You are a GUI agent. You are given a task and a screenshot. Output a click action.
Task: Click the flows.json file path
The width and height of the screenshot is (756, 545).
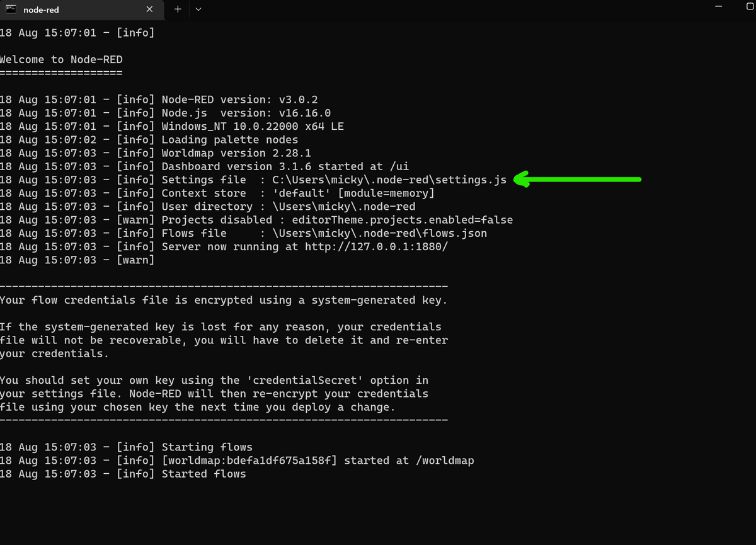click(x=380, y=233)
